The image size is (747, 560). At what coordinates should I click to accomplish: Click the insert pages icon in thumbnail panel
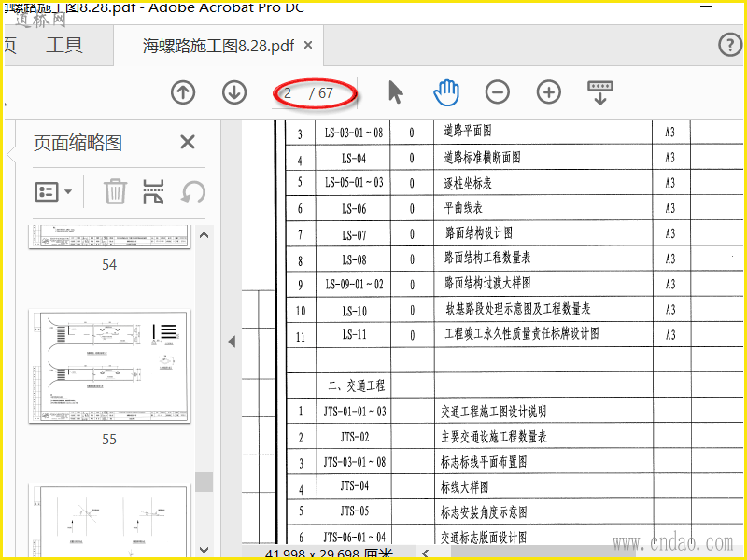(153, 191)
